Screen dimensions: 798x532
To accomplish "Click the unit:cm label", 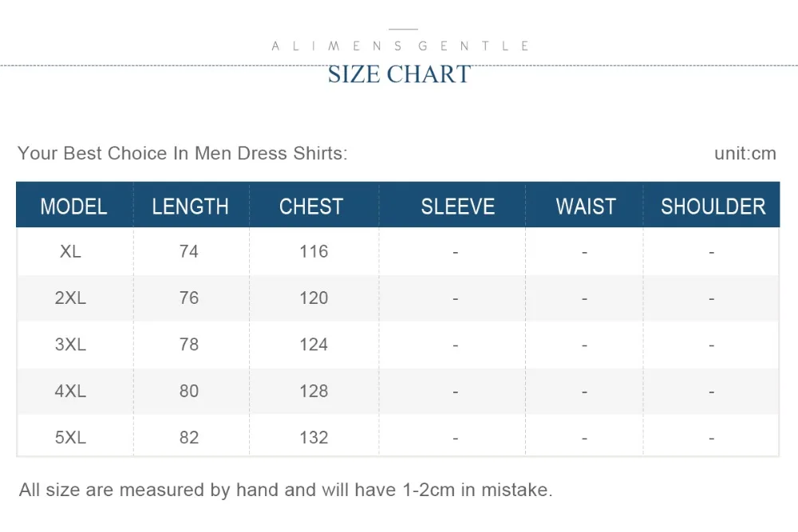I will pyautogui.click(x=745, y=153).
